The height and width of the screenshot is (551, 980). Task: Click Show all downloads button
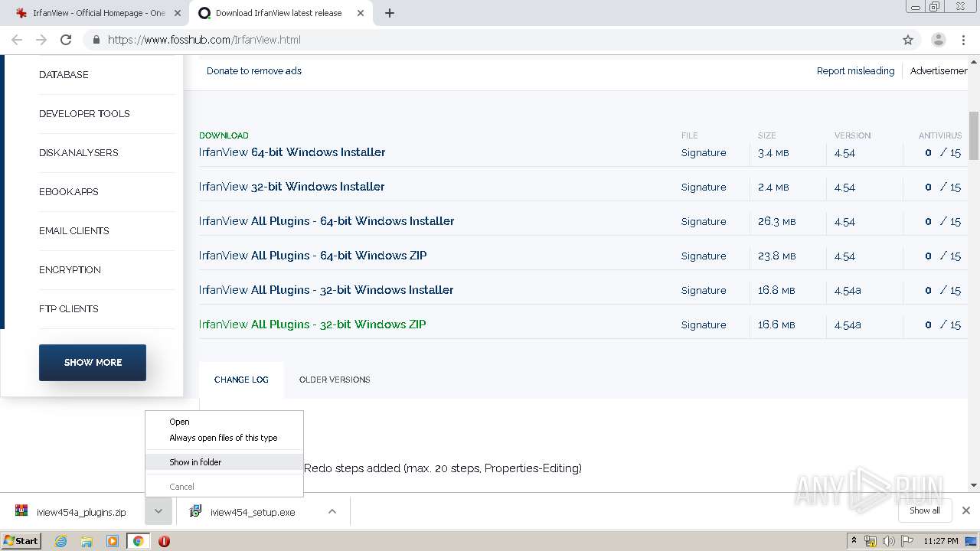tap(924, 510)
